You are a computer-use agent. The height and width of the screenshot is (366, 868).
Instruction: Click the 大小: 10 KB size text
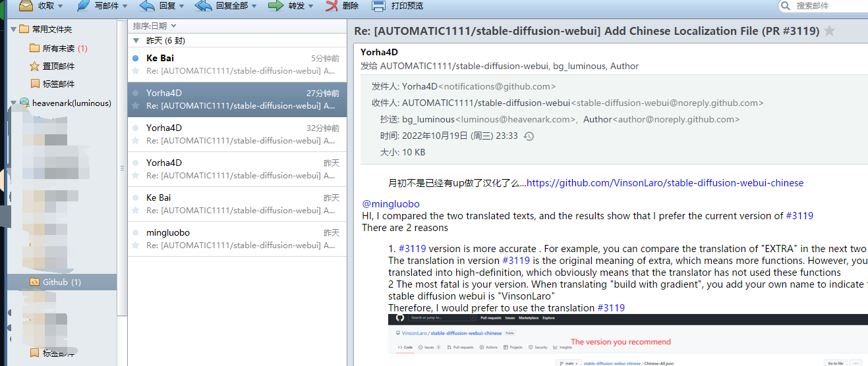pos(403,153)
